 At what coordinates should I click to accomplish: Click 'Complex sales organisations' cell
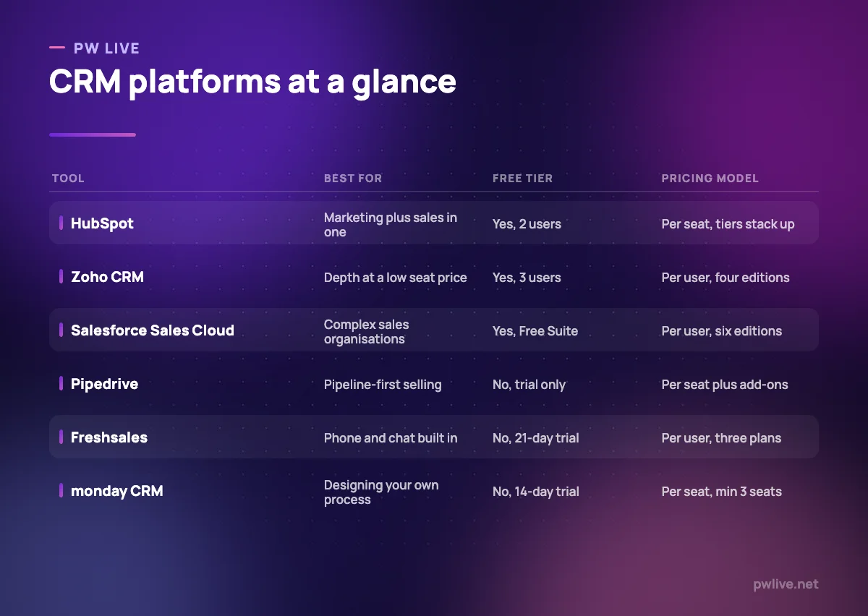pyautogui.click(x=367, y=332)
